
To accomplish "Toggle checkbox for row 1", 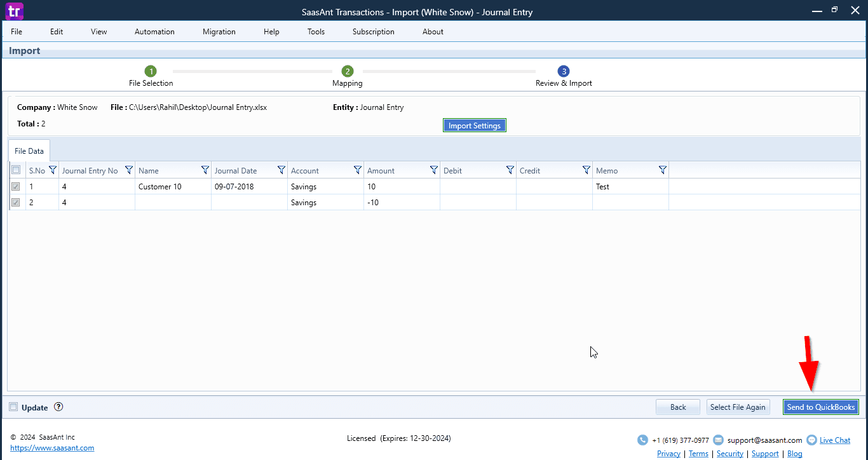I will pos(16,186).
